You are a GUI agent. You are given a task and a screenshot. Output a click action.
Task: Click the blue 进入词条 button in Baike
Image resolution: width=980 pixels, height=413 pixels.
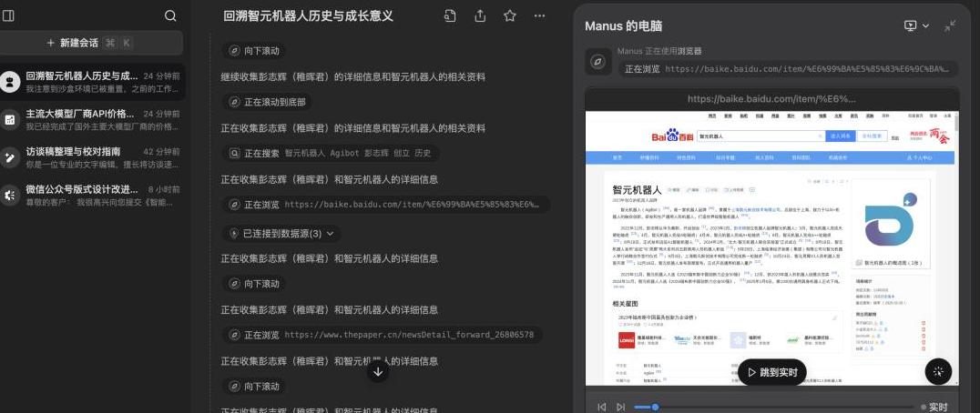point(840,136)
